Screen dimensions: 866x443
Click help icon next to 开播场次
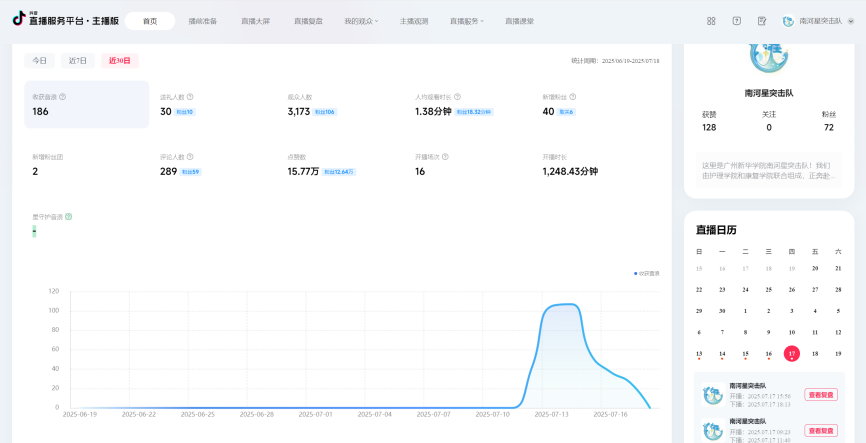tap(445, 157)
